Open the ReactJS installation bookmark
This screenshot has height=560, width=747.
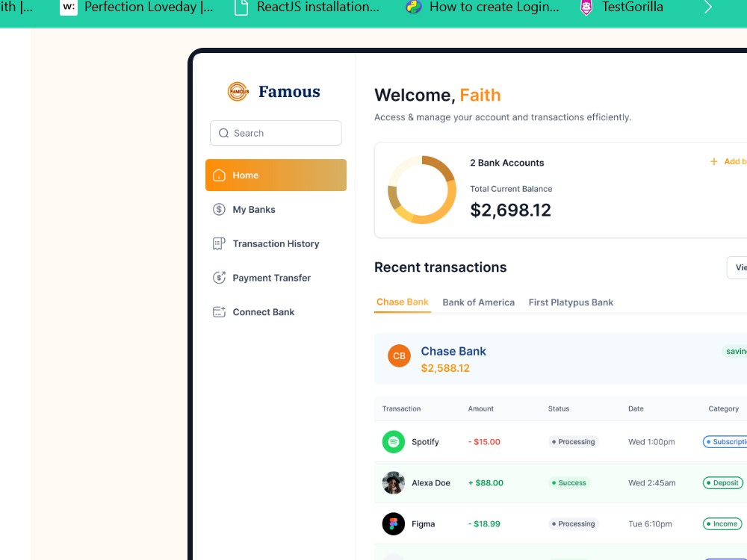pos(307,7)
